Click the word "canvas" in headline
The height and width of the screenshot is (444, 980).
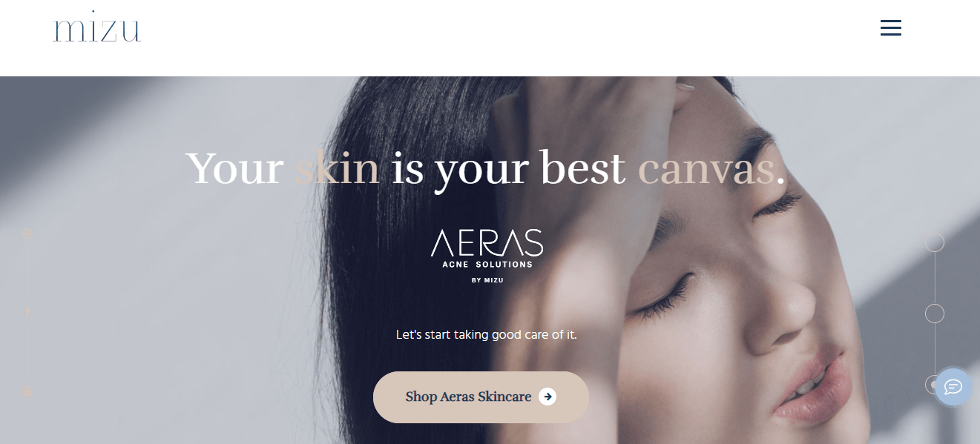pos(706,169)
